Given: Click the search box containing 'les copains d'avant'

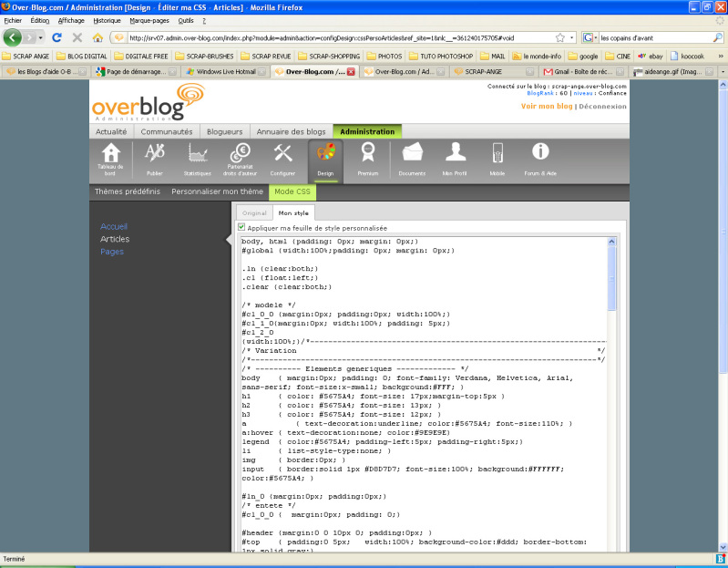Looking at the screenshot, I should (x=655, y=37).
